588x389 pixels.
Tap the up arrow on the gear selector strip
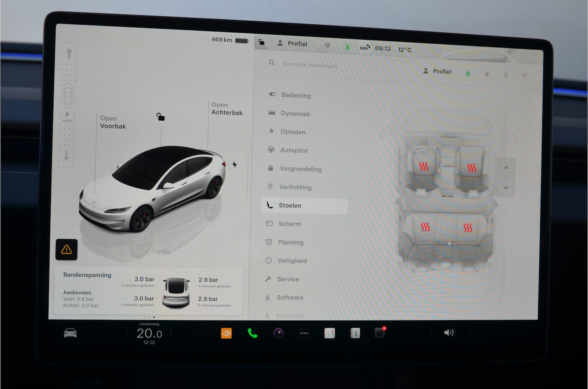69,53
